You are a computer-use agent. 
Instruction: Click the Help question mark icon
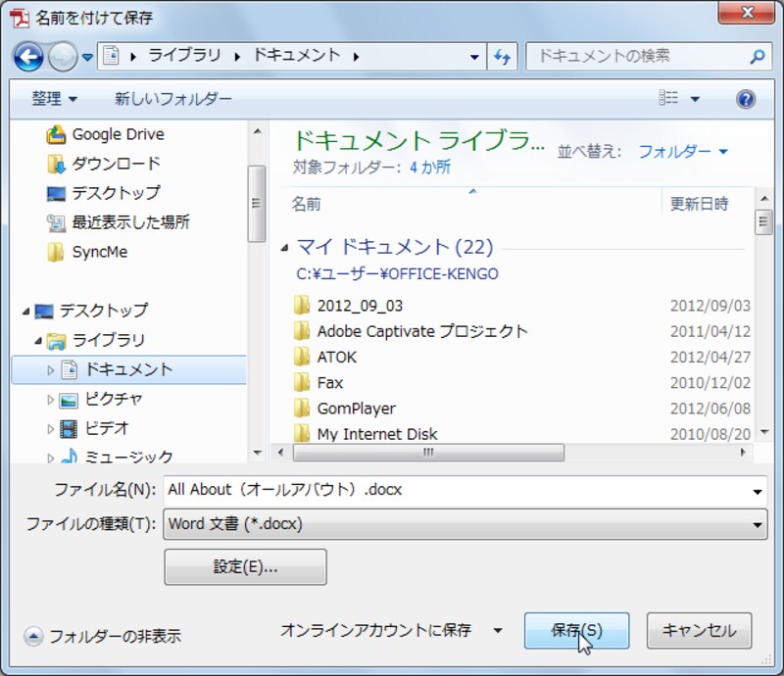745,98
